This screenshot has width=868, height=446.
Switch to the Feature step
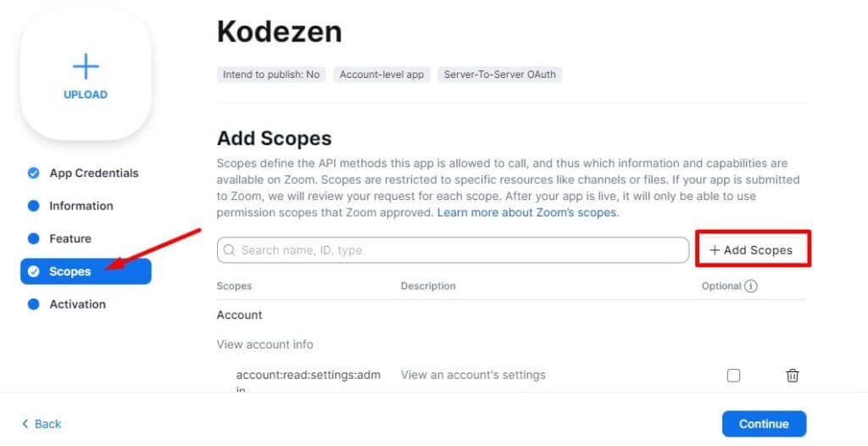[x=70, y=239]
